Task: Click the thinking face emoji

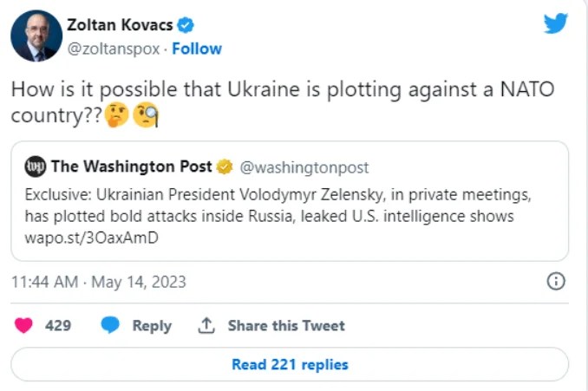Action: (117, 116)
